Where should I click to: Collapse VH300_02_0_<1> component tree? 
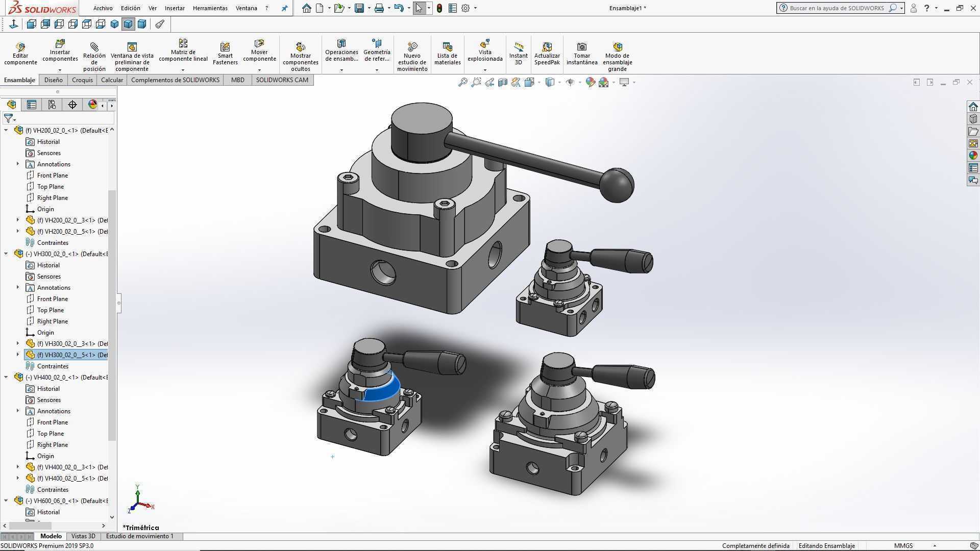[6, 254]
